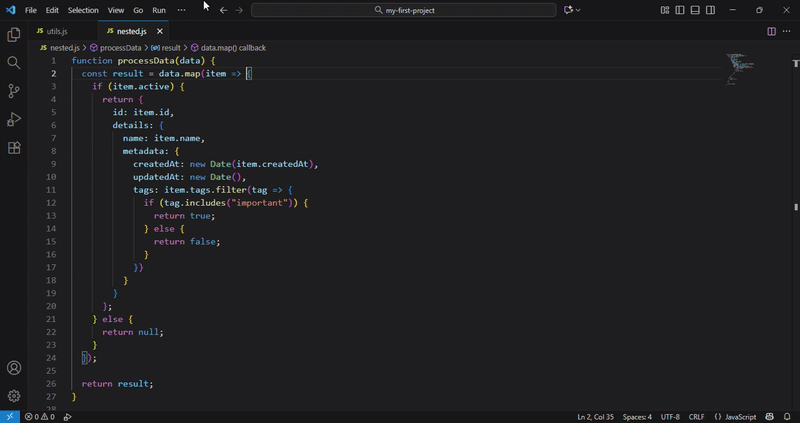800x423 pixels.
Task: Click the processData function name
Action: (x=146, y=61)
